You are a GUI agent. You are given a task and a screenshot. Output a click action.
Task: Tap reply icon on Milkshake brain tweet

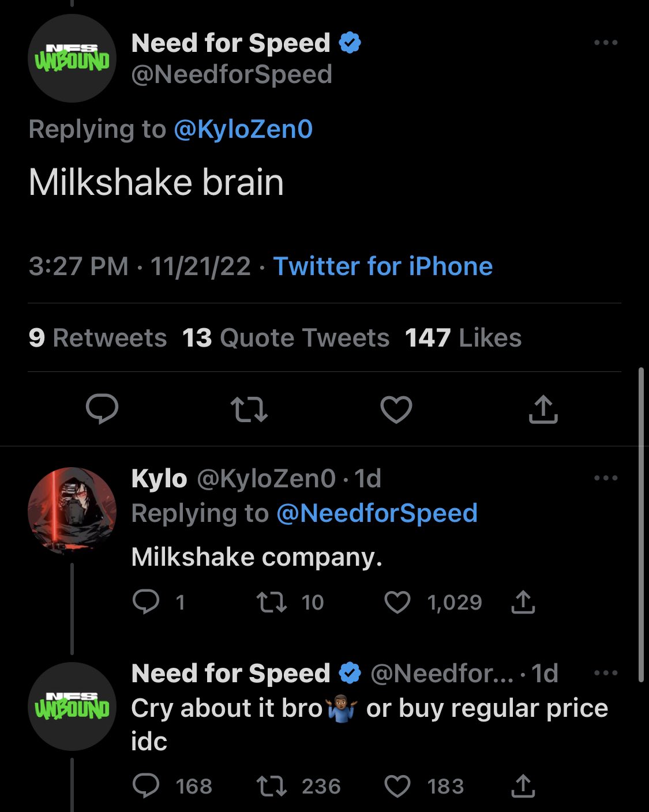point(102,409)
